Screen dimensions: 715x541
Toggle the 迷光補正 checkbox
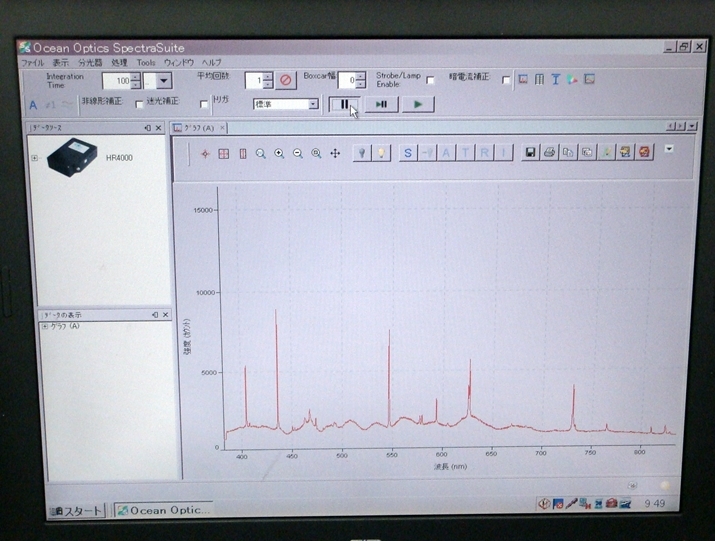(204, 104)
